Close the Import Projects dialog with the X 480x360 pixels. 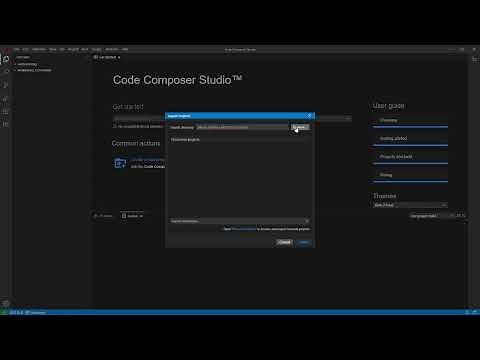(309, 116)
